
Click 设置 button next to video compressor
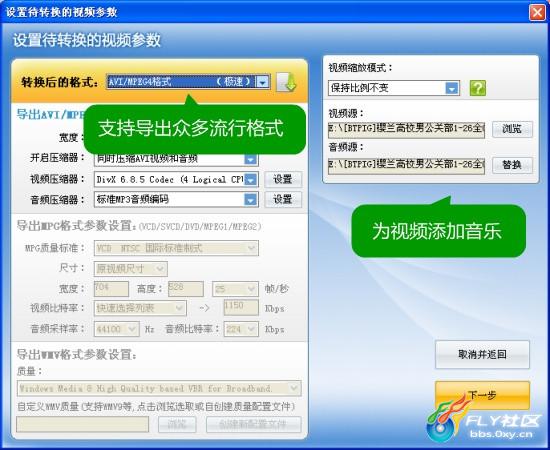click(283, 180)
